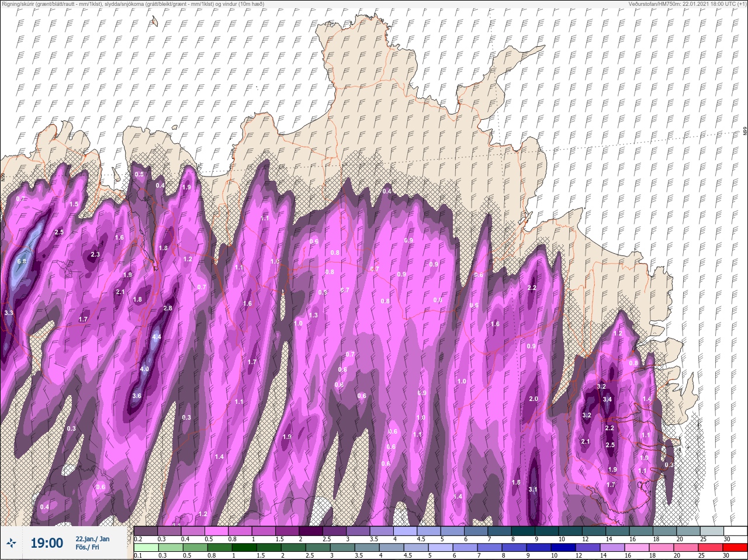748x560 pixels.
Task: Click the 4.0 precipitation value on the map
Action: click(144, 369)
